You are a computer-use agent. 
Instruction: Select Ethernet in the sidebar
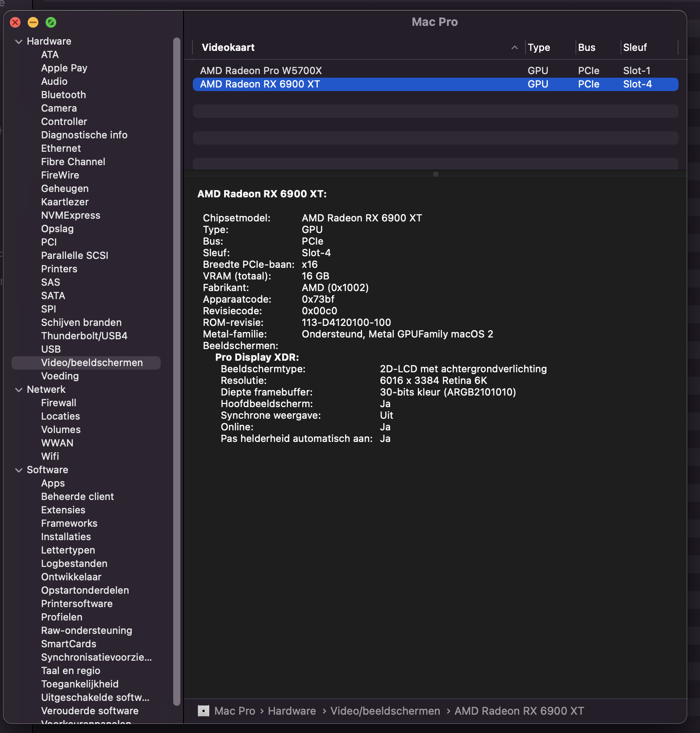61,148
